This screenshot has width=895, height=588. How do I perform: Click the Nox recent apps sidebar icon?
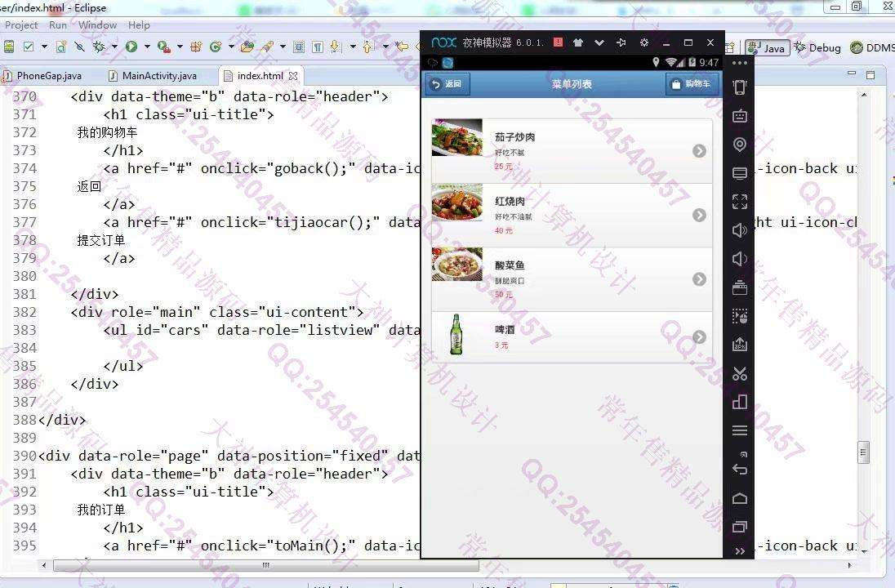[x=740, y=527]
